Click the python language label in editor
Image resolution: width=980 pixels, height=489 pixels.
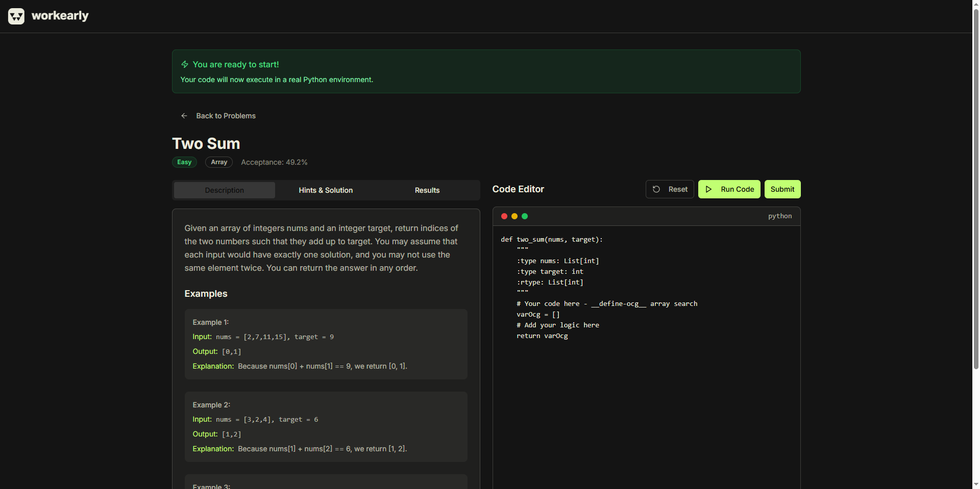point(779,216)
